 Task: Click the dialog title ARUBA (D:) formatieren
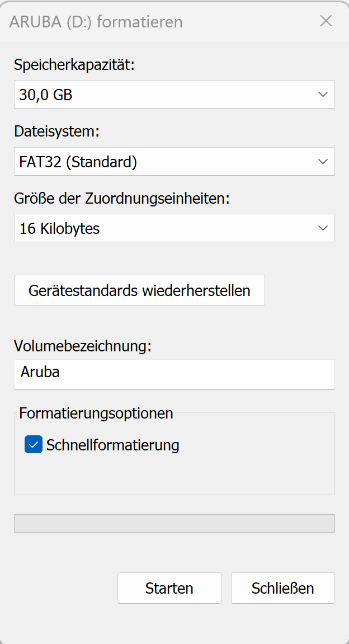[95, 22]
